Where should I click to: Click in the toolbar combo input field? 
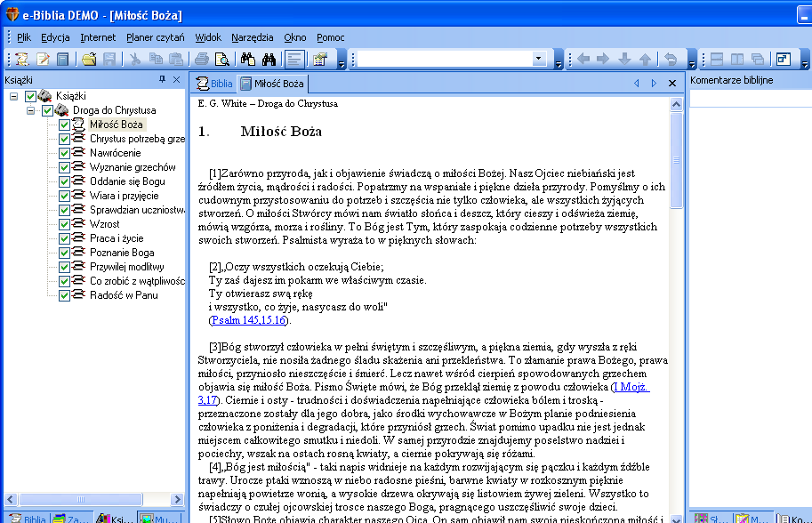click(x=445, y=59)
